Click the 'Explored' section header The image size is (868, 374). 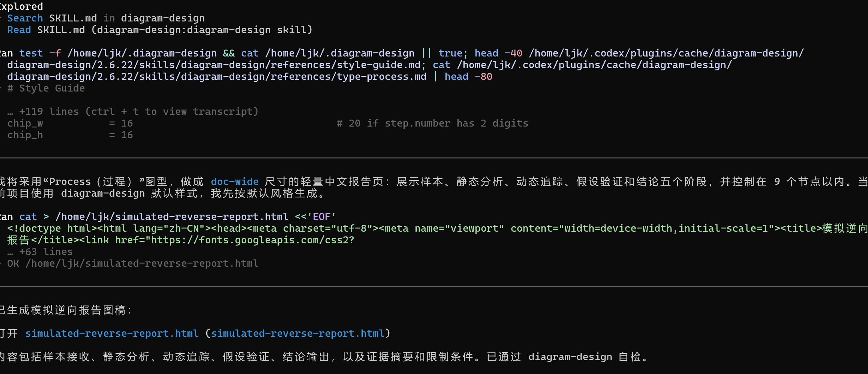tap(21, 6)
